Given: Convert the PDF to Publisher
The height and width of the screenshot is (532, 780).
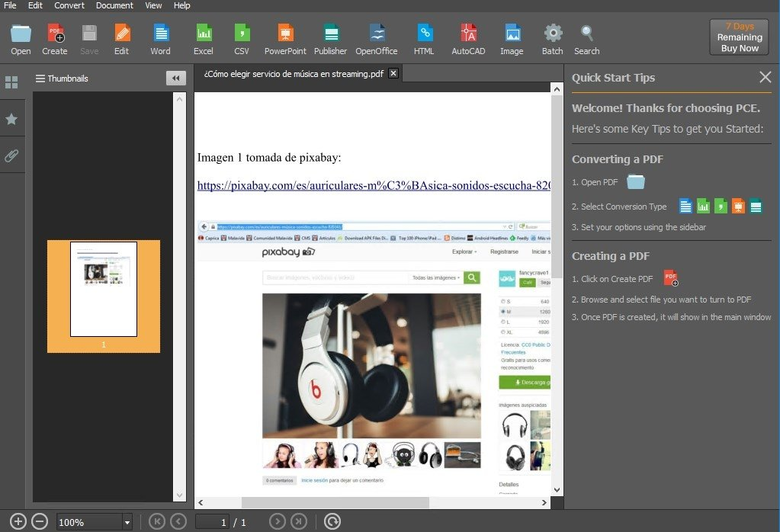Looking at the screenshot, I should 331,40.
